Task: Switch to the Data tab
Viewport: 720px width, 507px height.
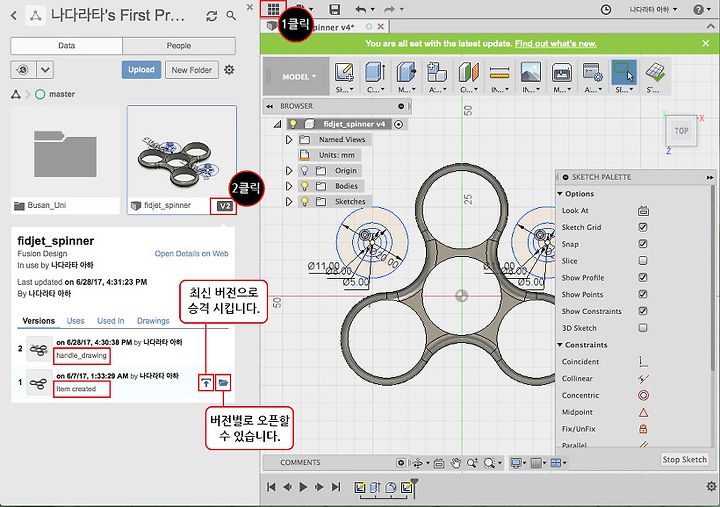Action: click(67, 46)
